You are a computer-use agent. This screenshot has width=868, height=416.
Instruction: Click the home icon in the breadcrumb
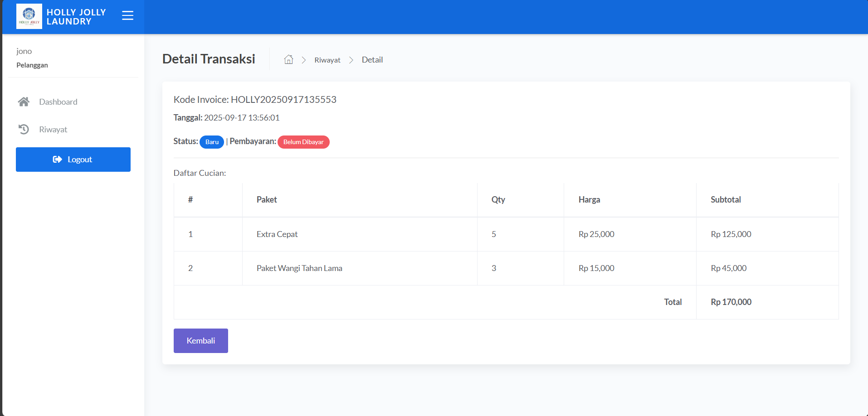tap(288, 60)
